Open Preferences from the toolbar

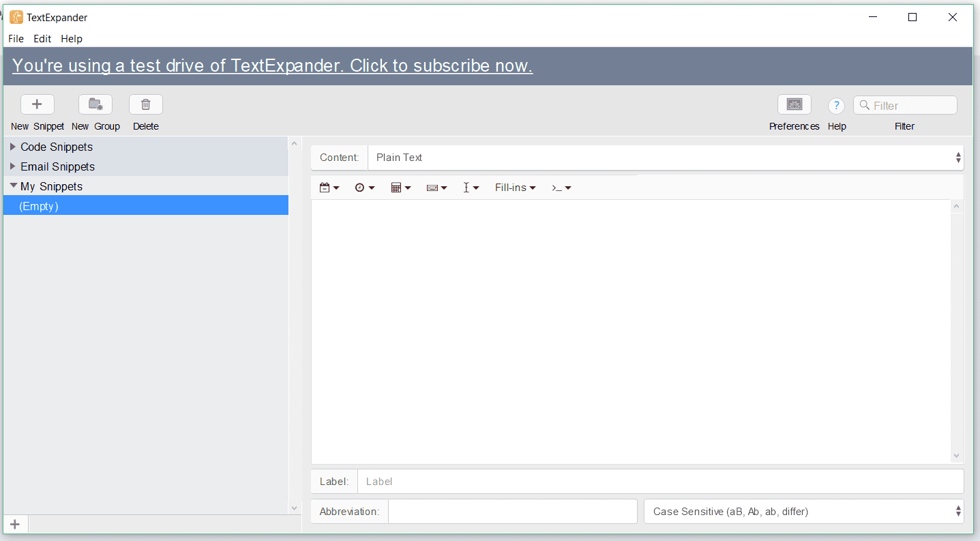(x=795, y=104)
